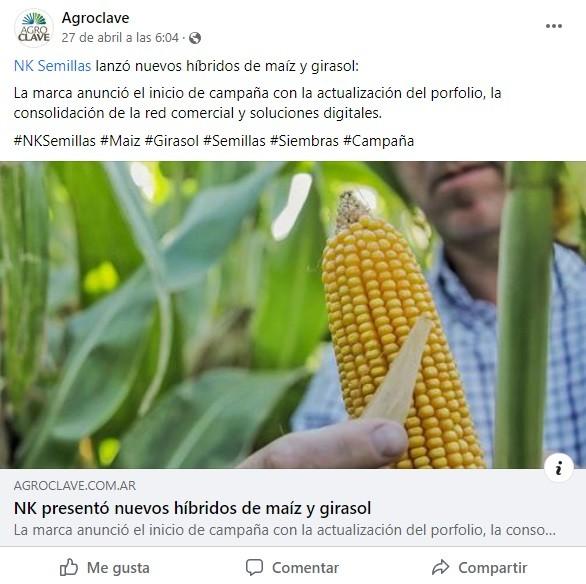Click the AGROCLAVE.COM.AR source domain

[x=75, y=485]
